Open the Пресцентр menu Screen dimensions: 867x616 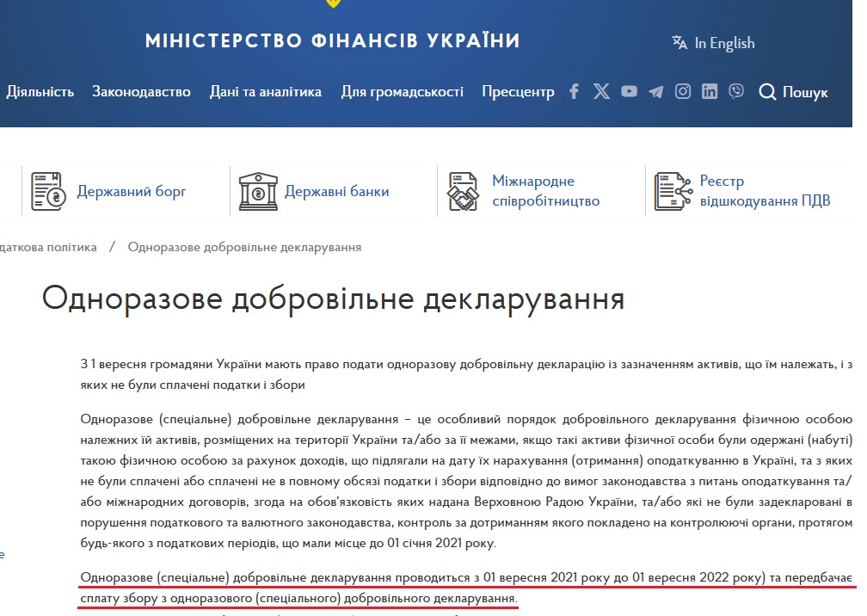click(518, 91)
